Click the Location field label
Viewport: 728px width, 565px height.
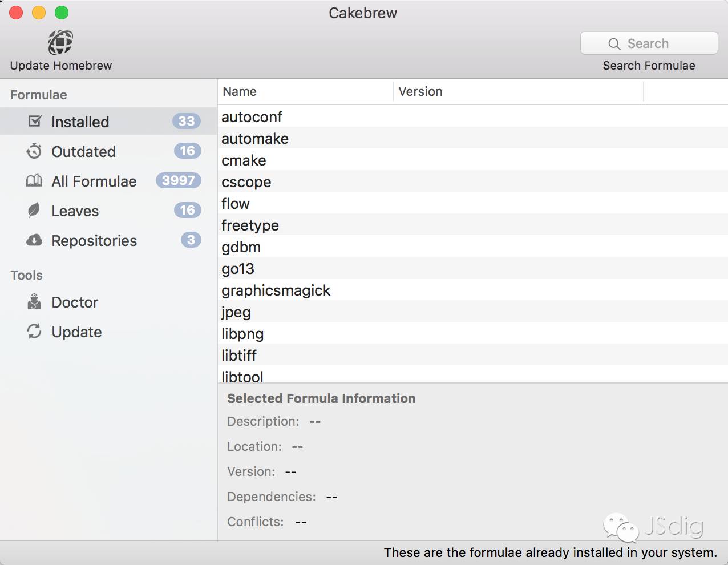(254, 446)
